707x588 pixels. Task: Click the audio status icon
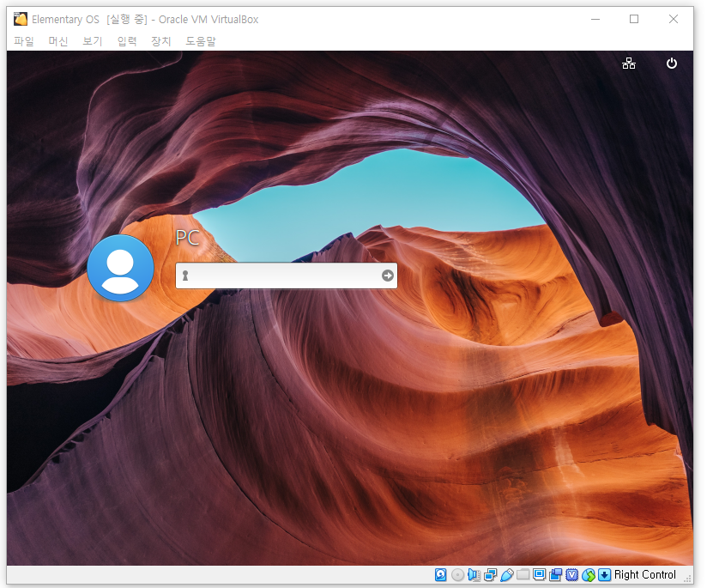[474, 574]
